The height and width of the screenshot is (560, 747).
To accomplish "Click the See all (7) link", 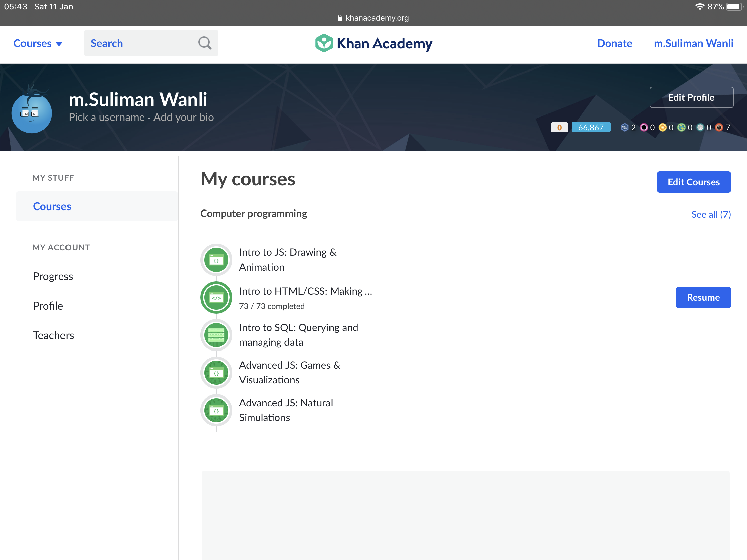I will tap(711, 214).
